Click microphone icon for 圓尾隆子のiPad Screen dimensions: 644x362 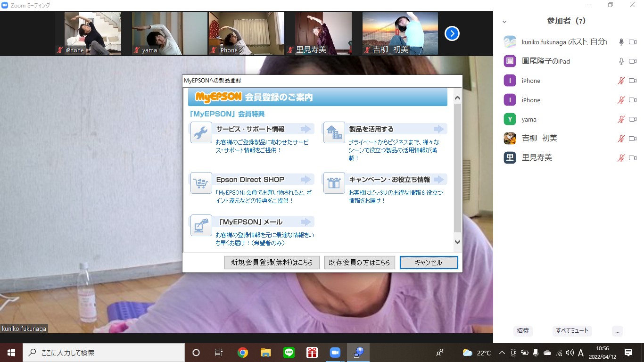(621, 61)
